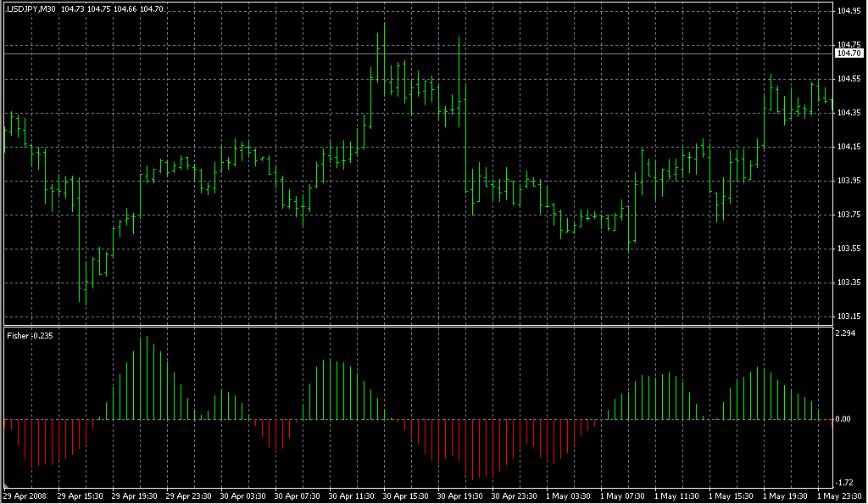Click the 104.95 price scale label
Screen dimensions: 868x504
(x=849, y=11)
